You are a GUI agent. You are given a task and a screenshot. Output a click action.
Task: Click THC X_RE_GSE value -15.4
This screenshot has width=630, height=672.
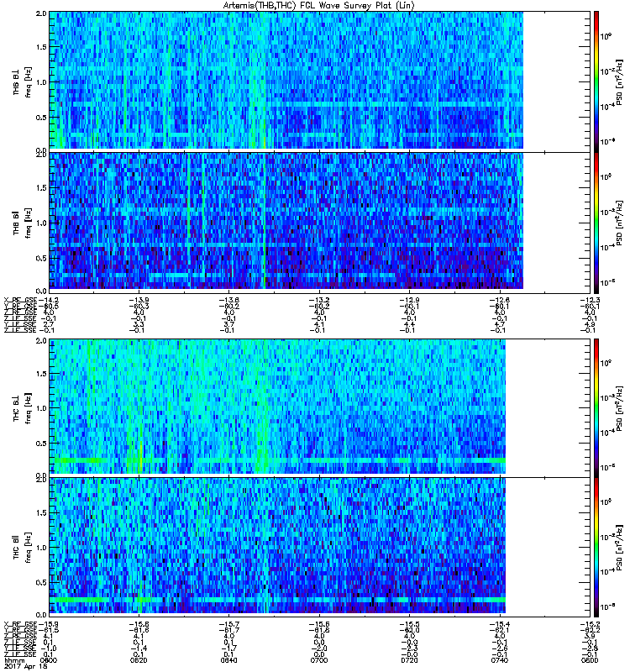(x=499, y=624)
